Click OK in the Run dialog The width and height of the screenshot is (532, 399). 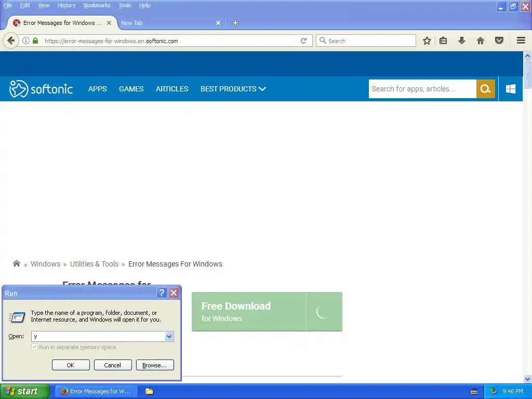pyautogui.click(x=71, y=365)
